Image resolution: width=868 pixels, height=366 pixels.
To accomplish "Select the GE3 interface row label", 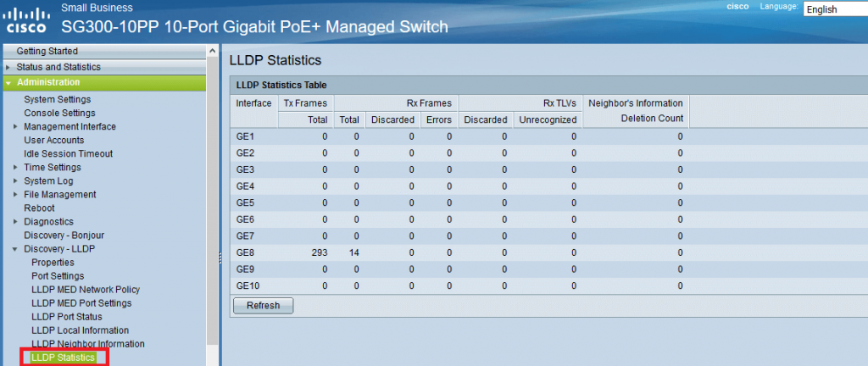I will tap(245, 169).
